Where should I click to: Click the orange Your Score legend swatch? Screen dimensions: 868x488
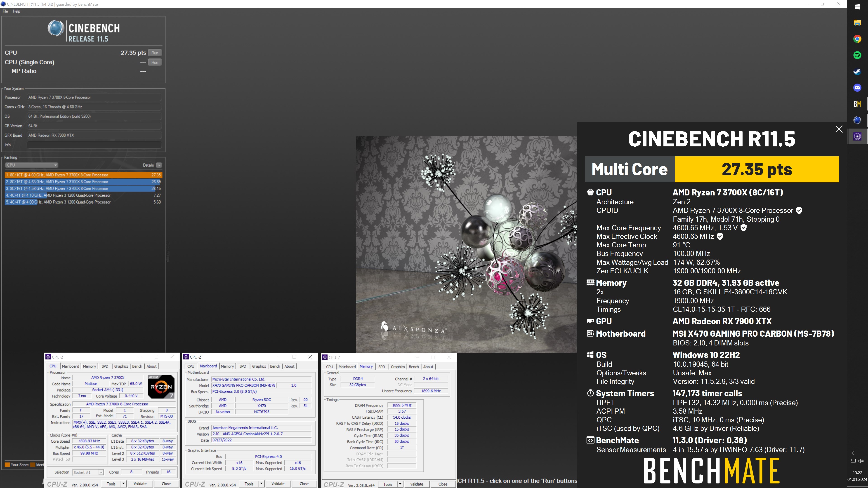(x=7, y=465)
